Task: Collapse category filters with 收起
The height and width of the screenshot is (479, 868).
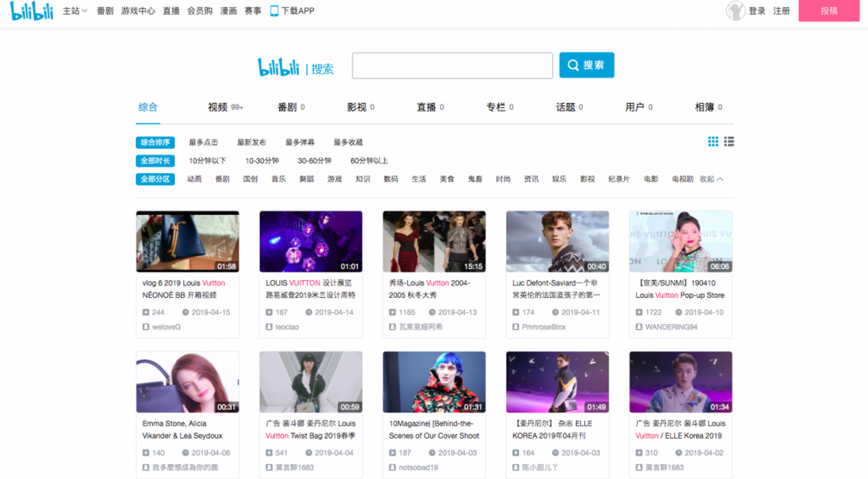Action: click(x=711, y=179)
